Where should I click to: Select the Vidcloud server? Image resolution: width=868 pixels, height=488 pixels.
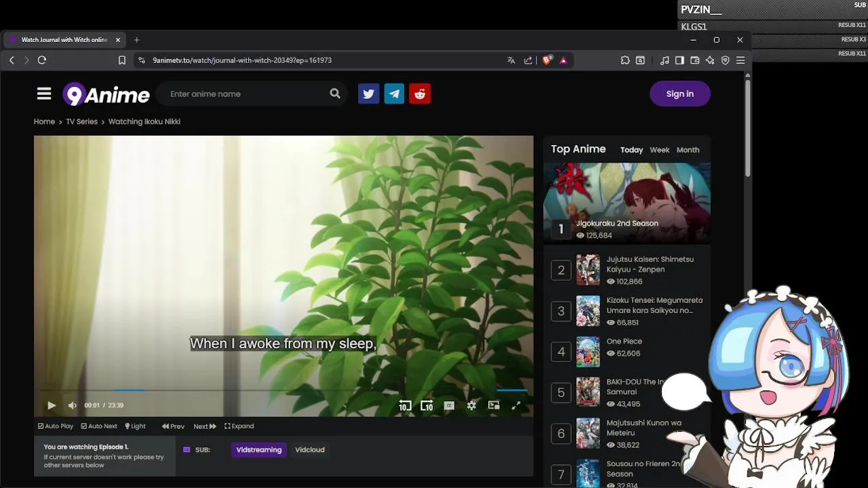pos(310,450)
